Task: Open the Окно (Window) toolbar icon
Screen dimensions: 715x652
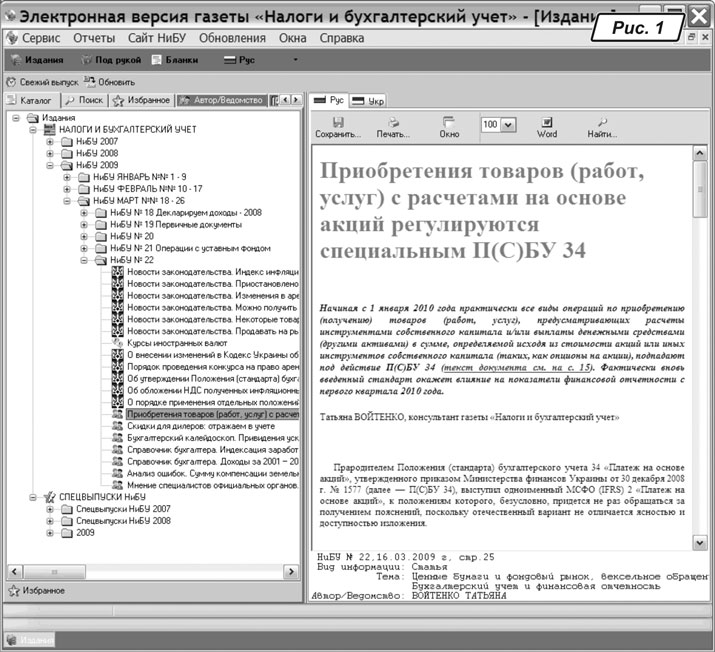Action: point(449,122)
